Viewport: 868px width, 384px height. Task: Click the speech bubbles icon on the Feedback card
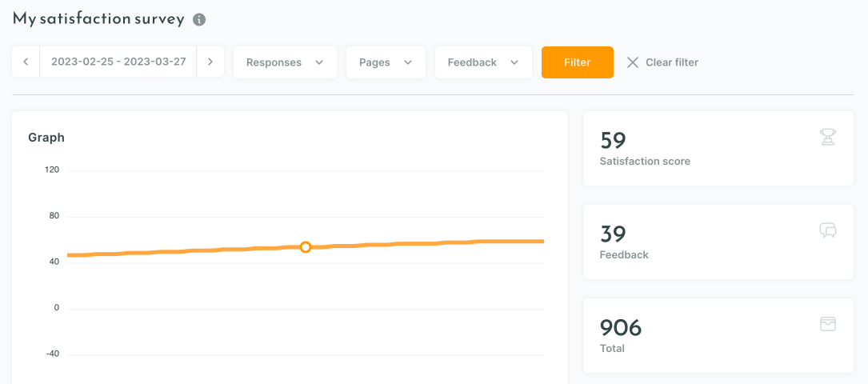827,230
